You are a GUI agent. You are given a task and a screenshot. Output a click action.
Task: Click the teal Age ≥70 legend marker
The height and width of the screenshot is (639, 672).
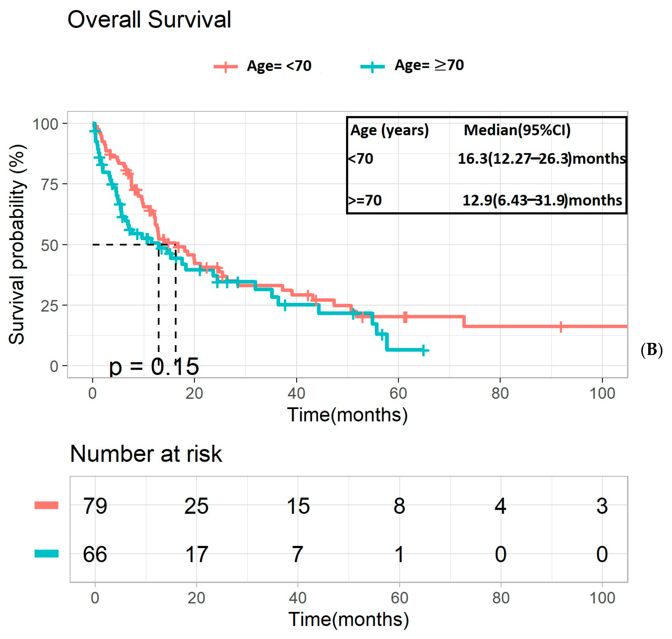click(372, 66)
